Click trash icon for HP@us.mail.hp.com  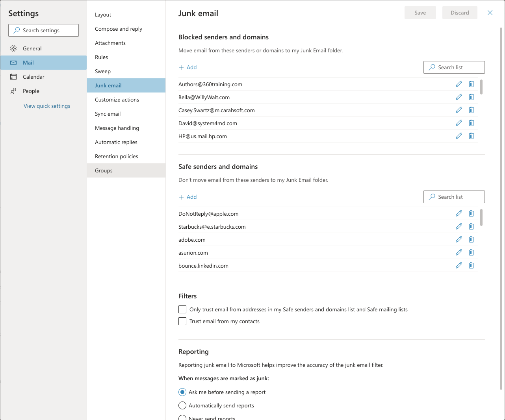click(471, 136)
